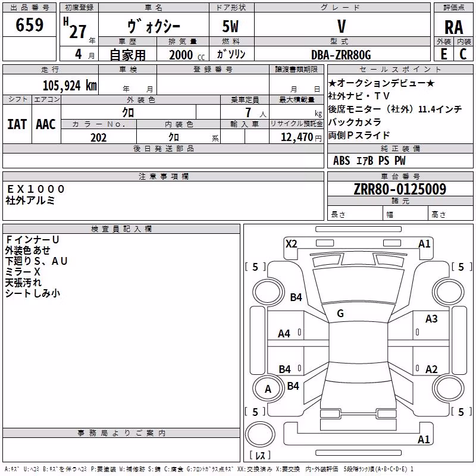
Task: Click the X2 damage mark on diagram
Action: pos(291,244)
